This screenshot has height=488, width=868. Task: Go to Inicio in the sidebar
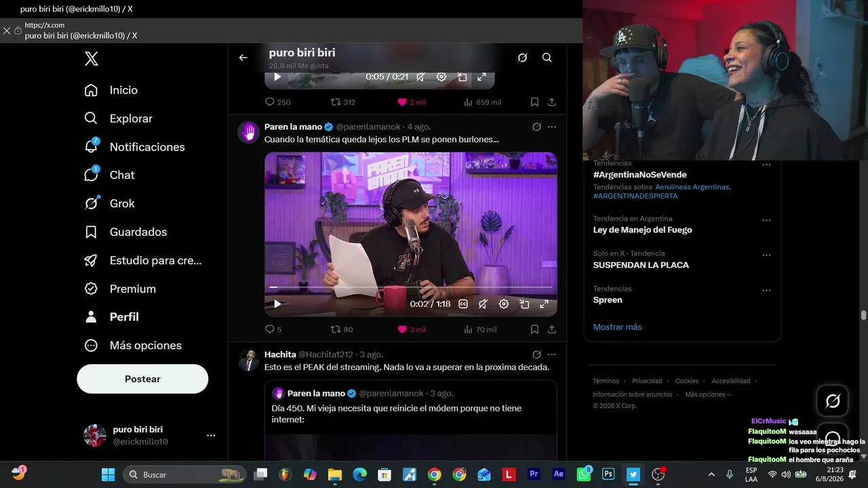tap(111, 90)
